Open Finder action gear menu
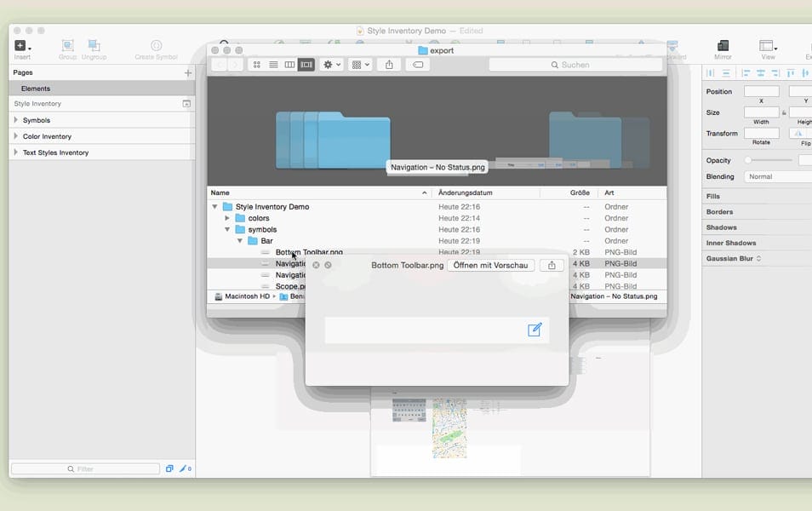 331,65
